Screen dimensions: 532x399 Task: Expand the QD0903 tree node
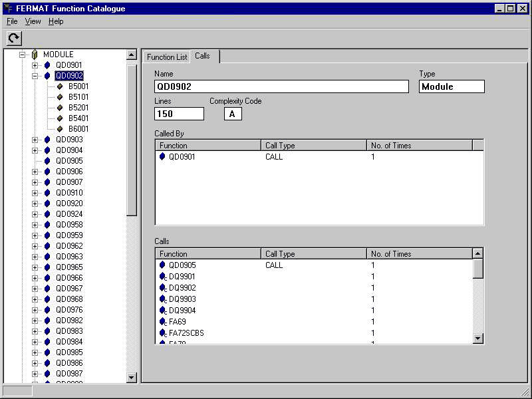click(x=35, y=140)
